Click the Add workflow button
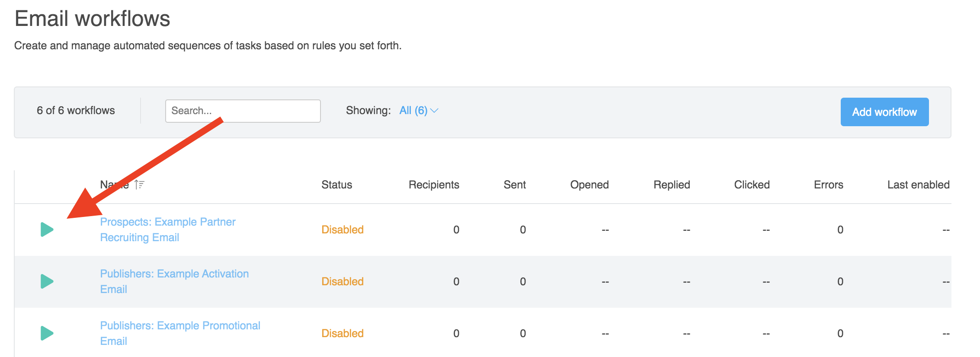This screenshot has height=357, width=980. [x=884, y=112]
